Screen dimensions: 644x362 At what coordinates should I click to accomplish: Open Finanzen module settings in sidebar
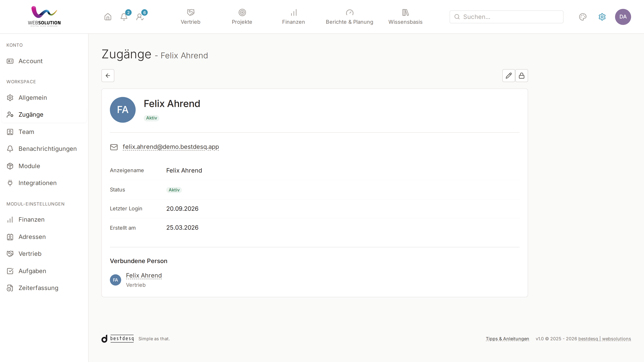[x=44, y=220]
